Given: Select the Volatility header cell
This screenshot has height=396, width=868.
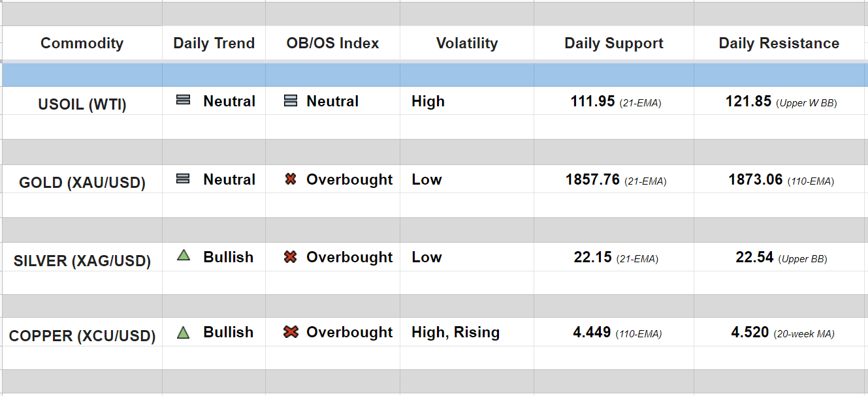Looking at the screenshot, I should 466,44.
